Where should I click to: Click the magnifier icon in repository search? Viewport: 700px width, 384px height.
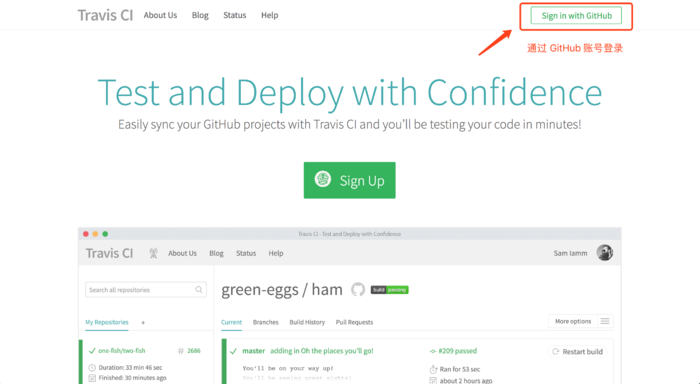point(199,290)
